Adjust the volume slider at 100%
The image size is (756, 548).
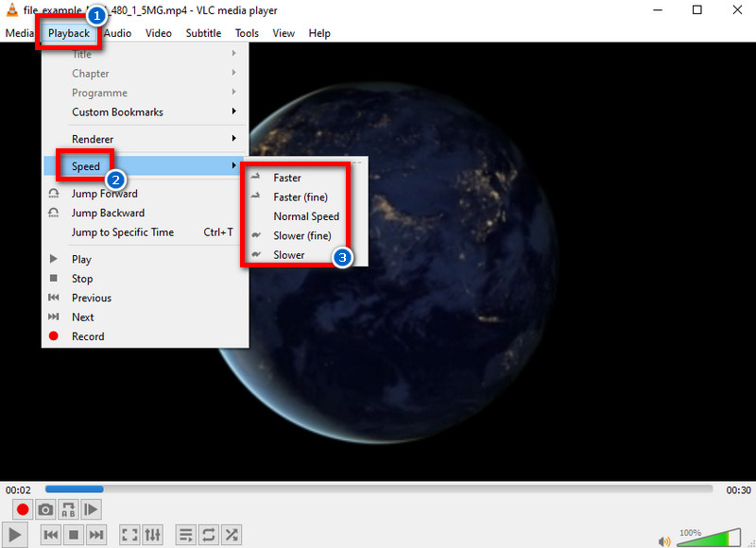click(709, 538)
